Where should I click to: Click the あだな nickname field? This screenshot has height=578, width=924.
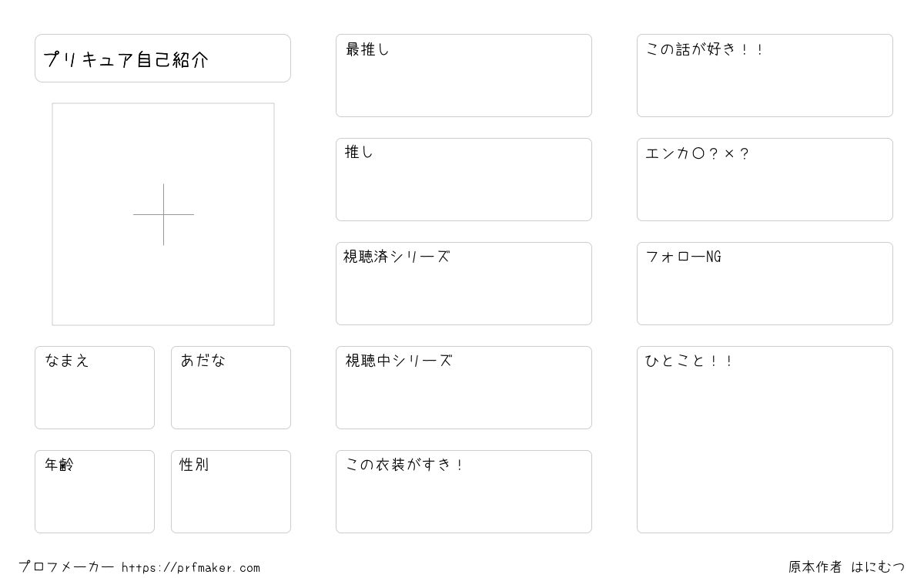(231, 388)
